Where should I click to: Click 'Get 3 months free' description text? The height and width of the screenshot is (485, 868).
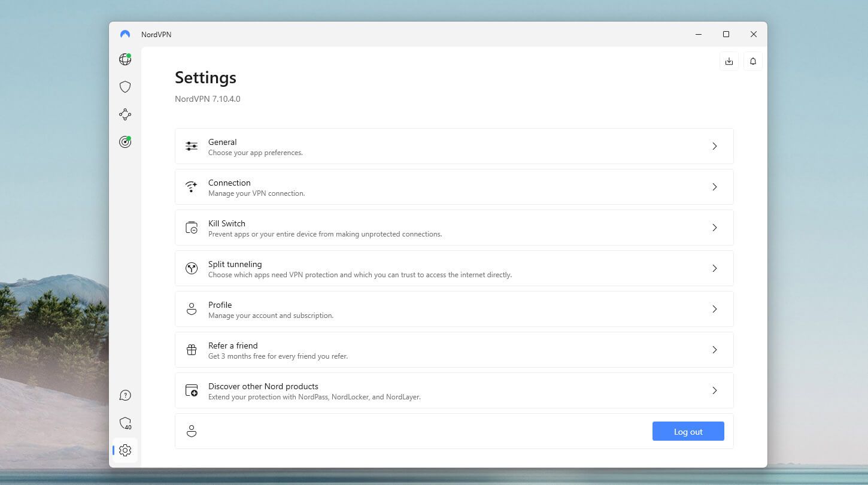pos(278,356)
